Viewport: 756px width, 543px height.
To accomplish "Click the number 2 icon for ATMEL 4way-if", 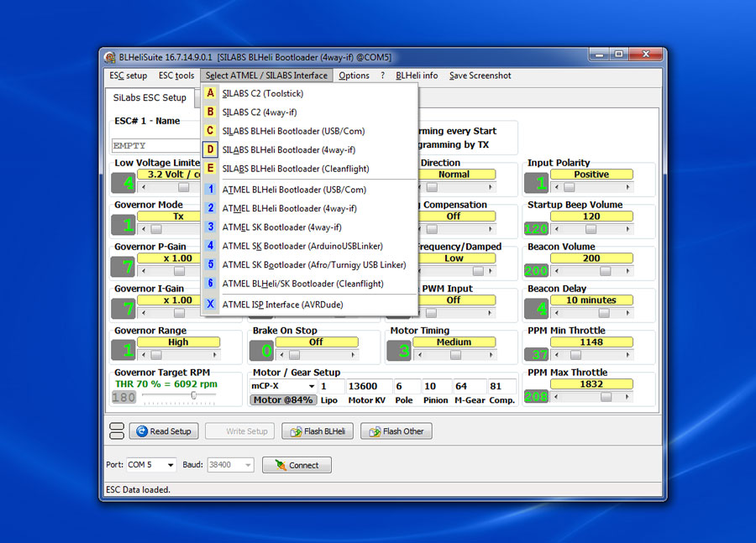I will tap(210, 208).
